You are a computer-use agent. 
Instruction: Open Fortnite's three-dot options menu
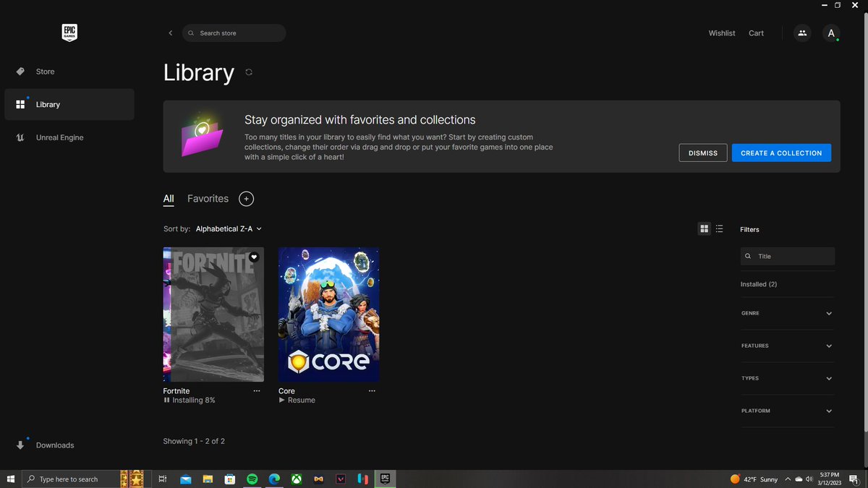[257, 390]
